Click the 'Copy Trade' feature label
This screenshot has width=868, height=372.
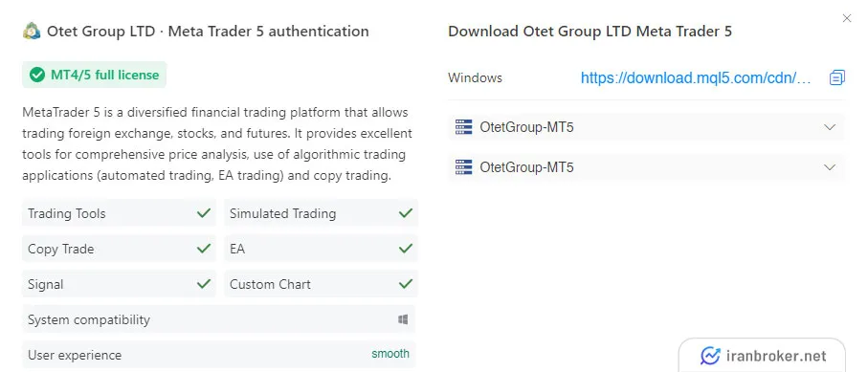coord(61,249)
